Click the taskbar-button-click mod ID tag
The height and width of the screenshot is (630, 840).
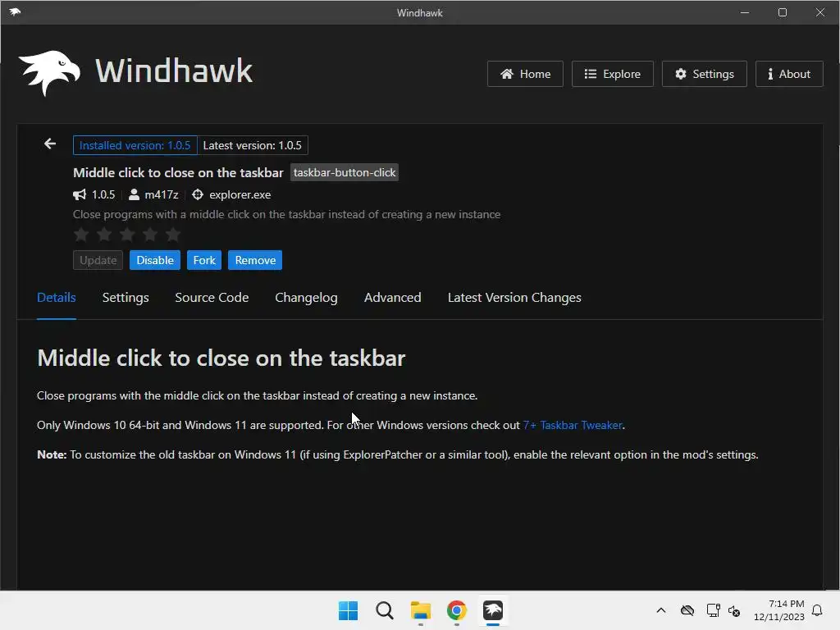pos(345,172)
